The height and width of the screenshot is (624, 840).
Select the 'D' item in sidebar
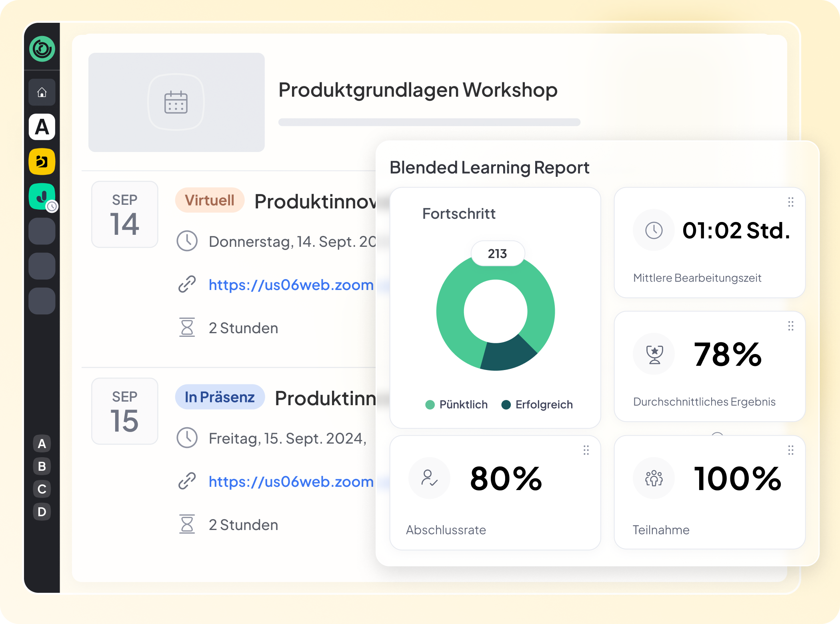click(x=42, y=512)
